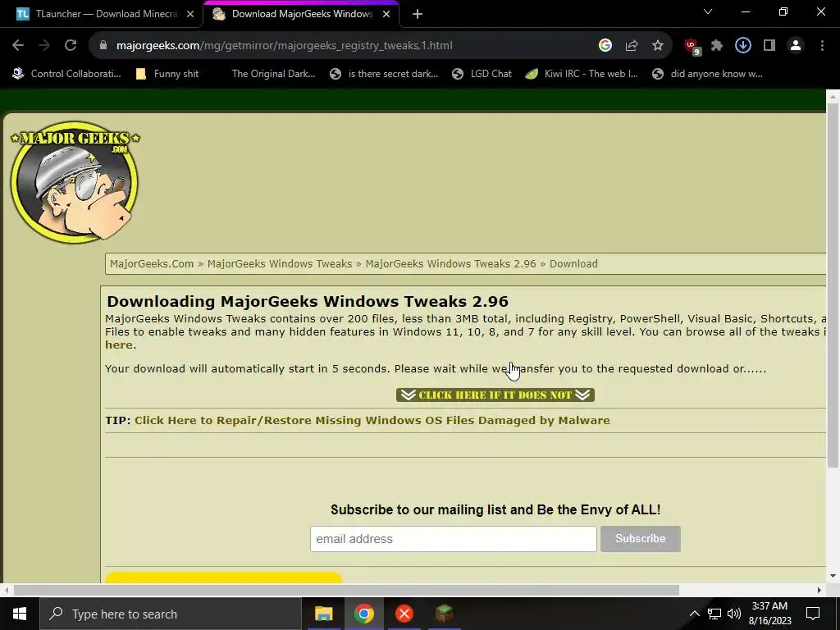Viewport: 840px width, 630px height.
Task: Open the uBlock Origin extension icon
Action: pyautogui.click(x=692, y=47)
